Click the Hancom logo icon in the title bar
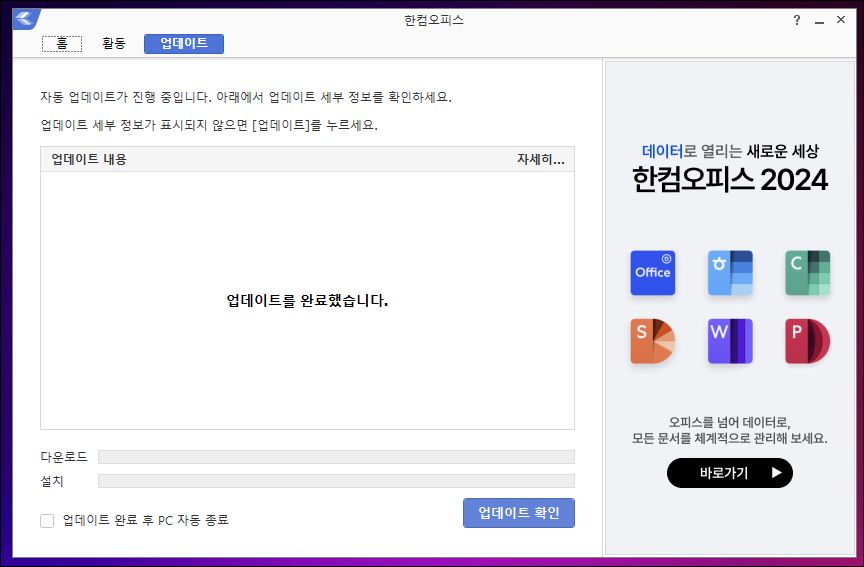This screenshot has width=864, height=567. pyautogui.click(x=25, y=19)
